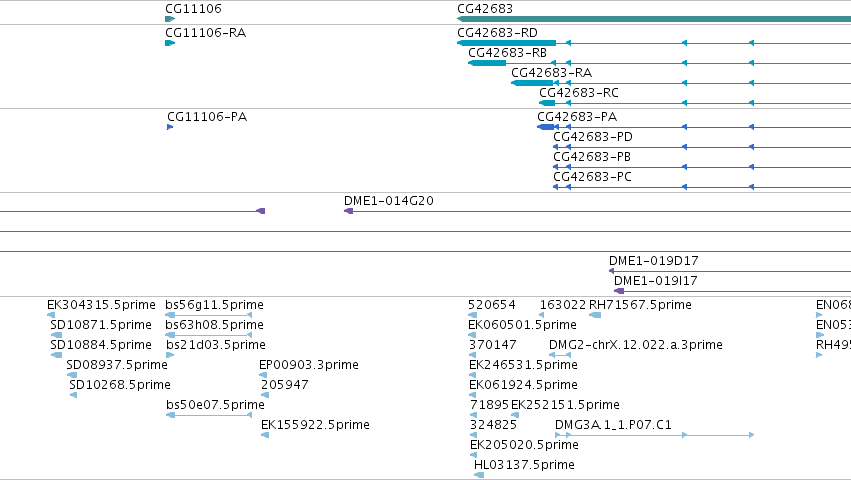Select the SD08937.5prime feature
This screenshot has height=480, width=851.
[x=117, y=365]
